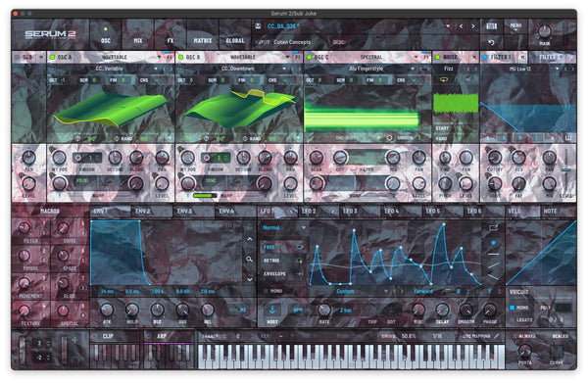Image resolution: width=588 pixels, height=383 pixels.
Task: Open the preset browser icon
Action: [491, 25]
